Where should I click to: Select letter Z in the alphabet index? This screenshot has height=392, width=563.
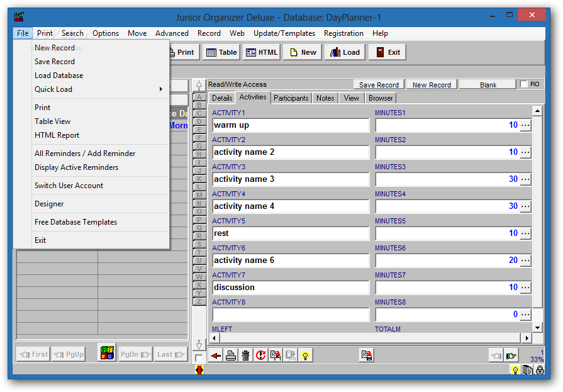coord(199,301)
